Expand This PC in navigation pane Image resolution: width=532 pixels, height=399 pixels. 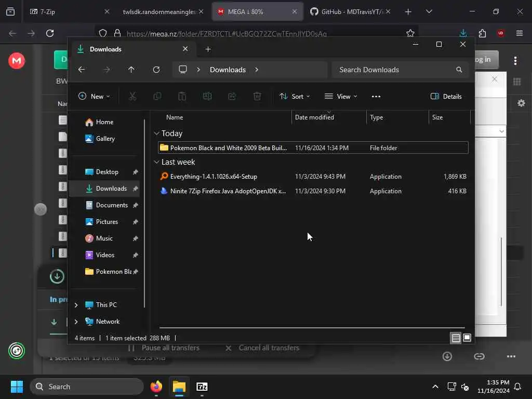click(x=76, y=305)
